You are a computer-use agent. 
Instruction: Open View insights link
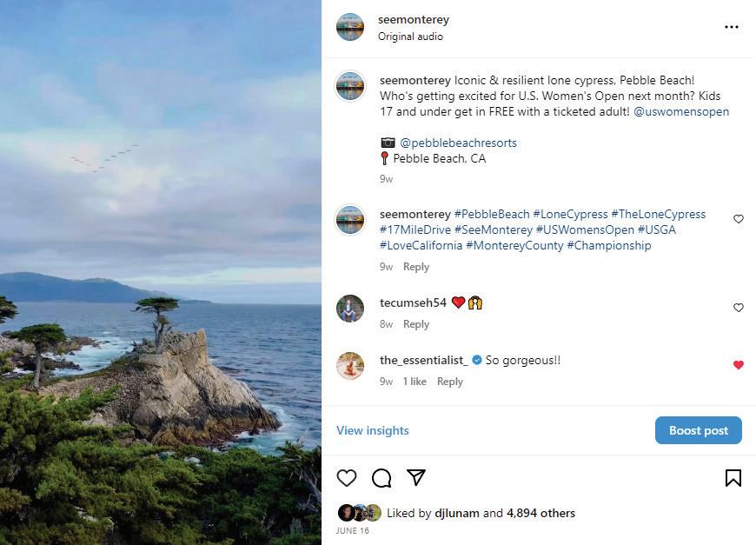click(x=372, y=430)
